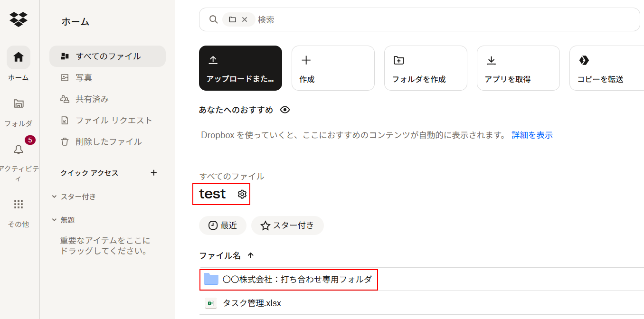Click plus icon beside クイック アクセス
This screenshot has height=319, width=644.
click(x=153, y=173)
